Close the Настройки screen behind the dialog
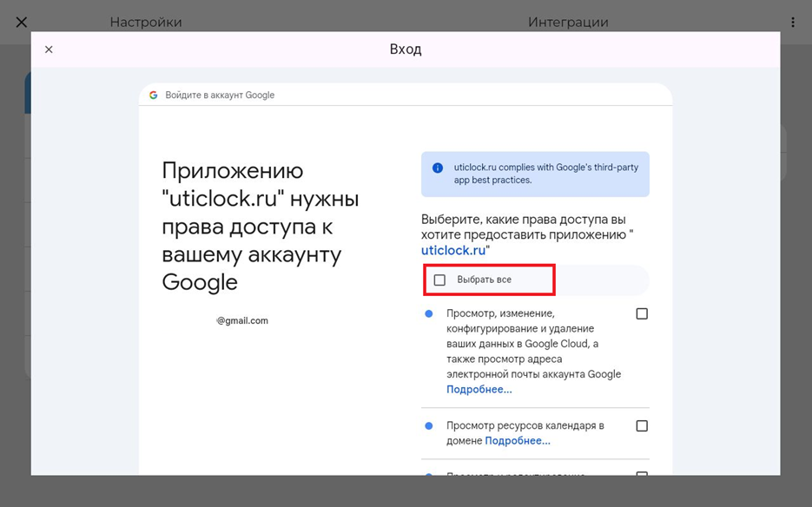 pyautogui.click(x=21, y=23)
